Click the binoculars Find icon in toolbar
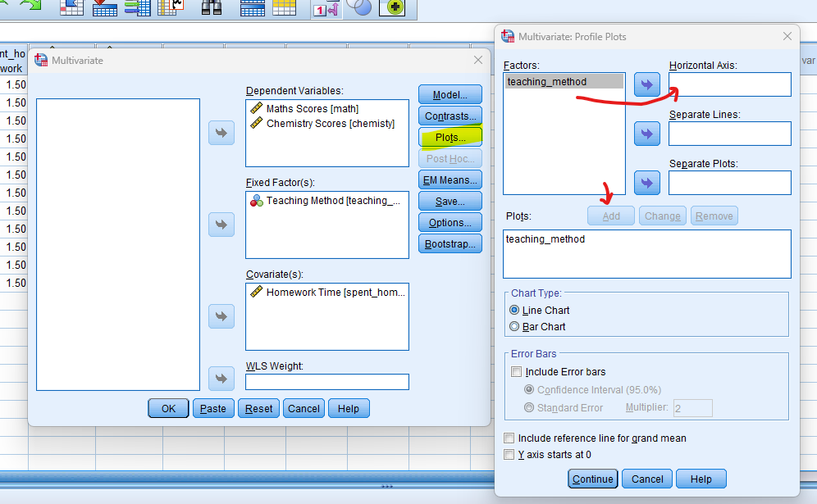The image size is (817, 504). 212,7
